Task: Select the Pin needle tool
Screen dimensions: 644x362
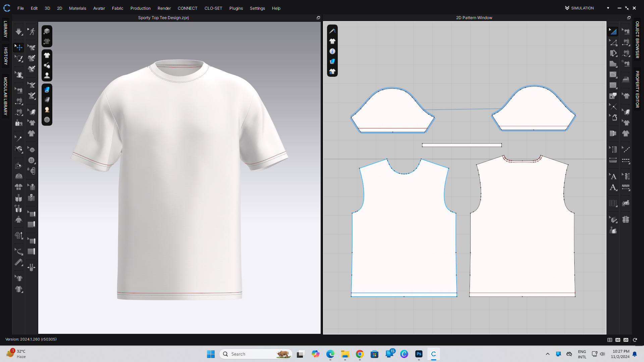Action: [x=18, y=138]
